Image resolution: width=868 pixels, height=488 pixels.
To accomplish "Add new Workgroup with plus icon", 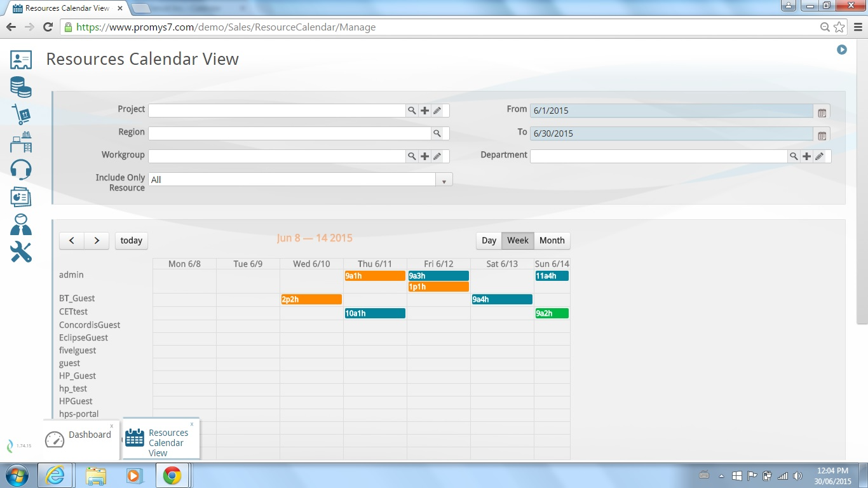I will (x=425, y=156).
